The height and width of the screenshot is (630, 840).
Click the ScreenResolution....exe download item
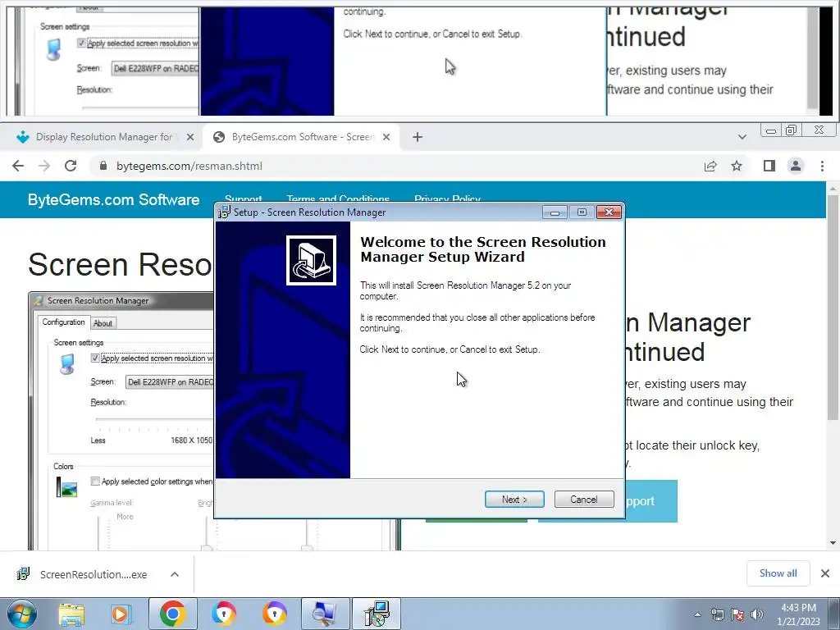pos(83,574)
